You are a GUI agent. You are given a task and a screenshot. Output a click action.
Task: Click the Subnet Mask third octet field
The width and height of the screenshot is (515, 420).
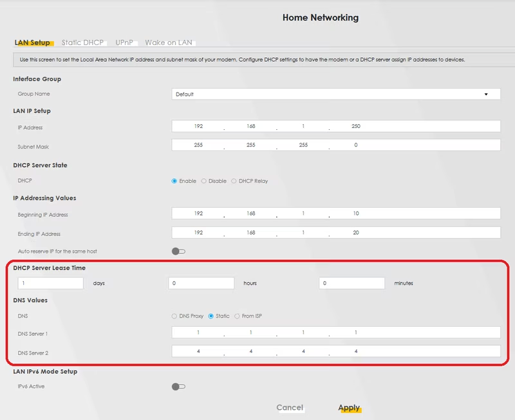click(303, 145)
